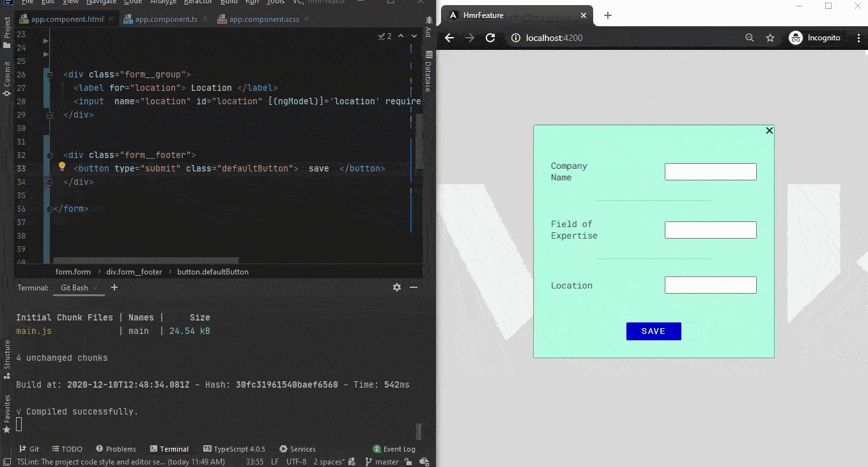Open the Database tool window

[x=428, y=73]
